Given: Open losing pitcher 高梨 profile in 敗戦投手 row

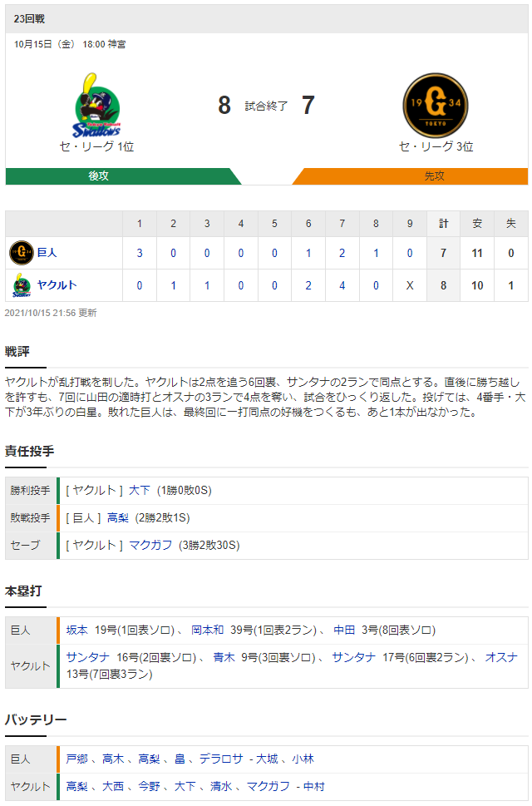Looking at the screenshot, I should click(117, 517).
